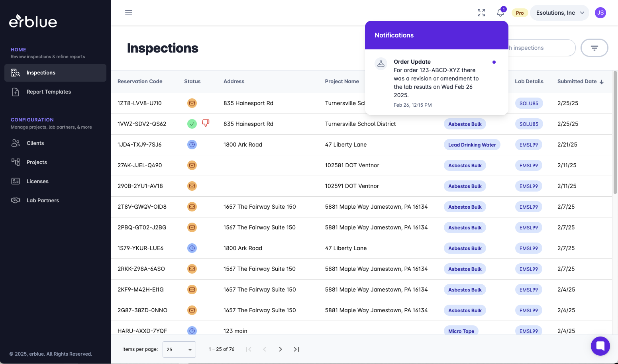
Task: Click the Address column header
Action: (x=234, y=82)
